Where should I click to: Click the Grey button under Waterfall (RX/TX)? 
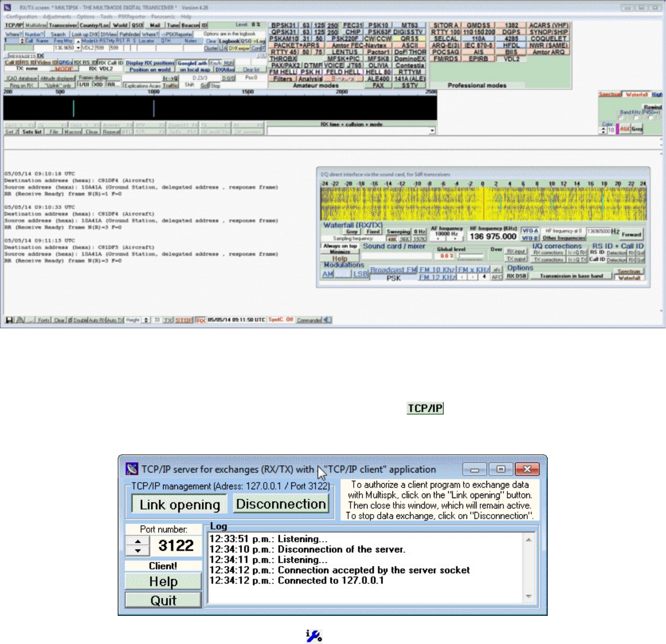click(353, 232)
